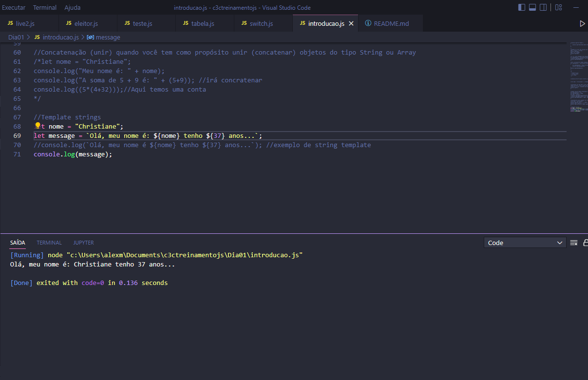Open the Ajuda menu

pos(72,7)
